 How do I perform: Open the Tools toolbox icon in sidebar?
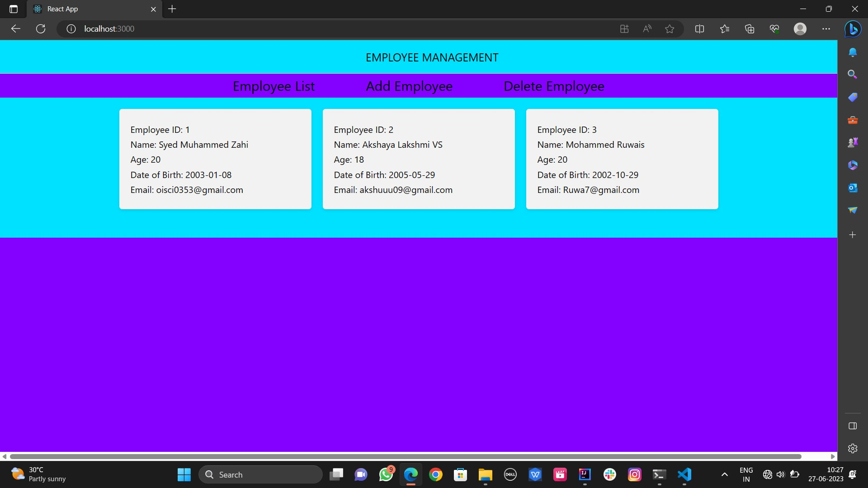[853, 120]
